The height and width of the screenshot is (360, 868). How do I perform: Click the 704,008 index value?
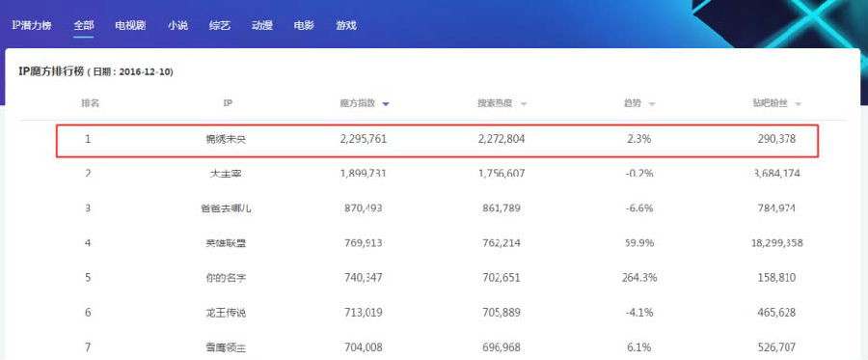point(364,347)
